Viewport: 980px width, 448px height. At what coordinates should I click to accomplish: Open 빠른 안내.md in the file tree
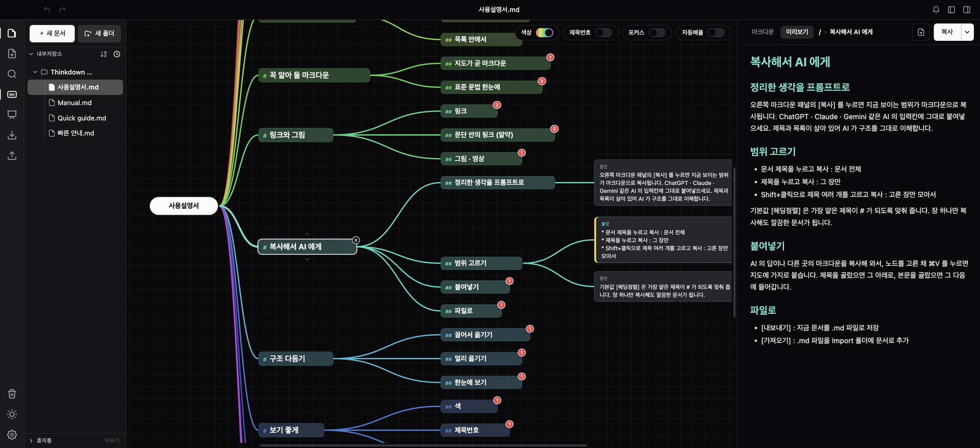[75, 133]
